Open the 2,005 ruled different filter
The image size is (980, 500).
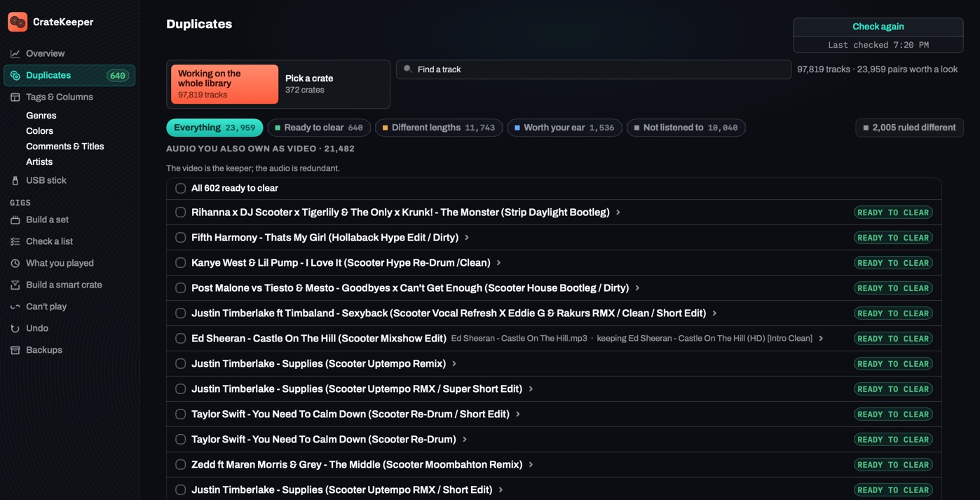[x=909, y=128]
